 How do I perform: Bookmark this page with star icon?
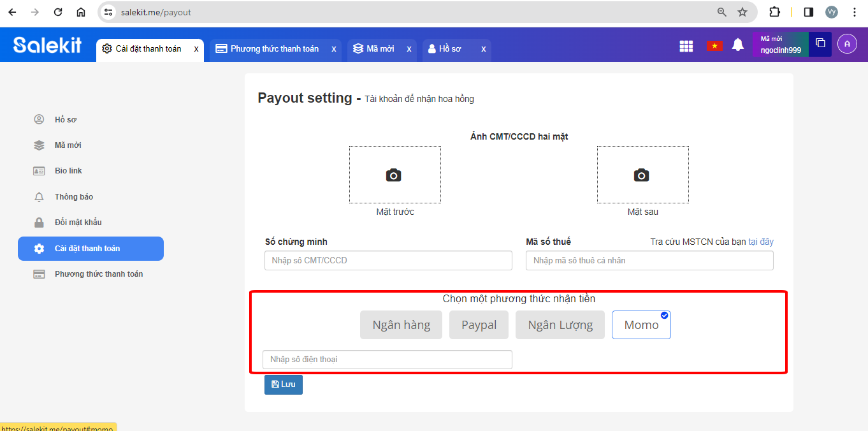click(742, 12)
